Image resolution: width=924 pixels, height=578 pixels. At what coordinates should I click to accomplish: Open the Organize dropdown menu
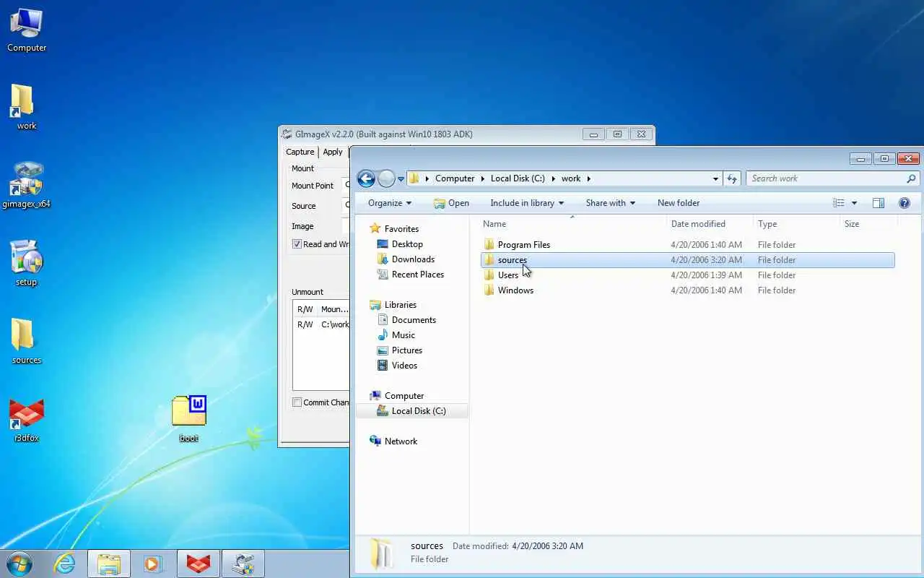[x=390, y=203]
